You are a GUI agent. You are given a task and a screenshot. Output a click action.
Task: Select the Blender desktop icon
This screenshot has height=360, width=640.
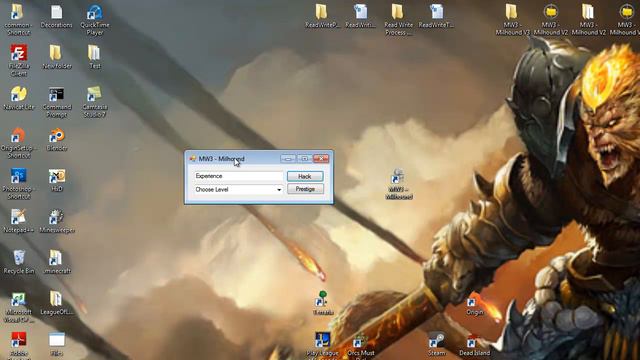[x=57, y=140]
